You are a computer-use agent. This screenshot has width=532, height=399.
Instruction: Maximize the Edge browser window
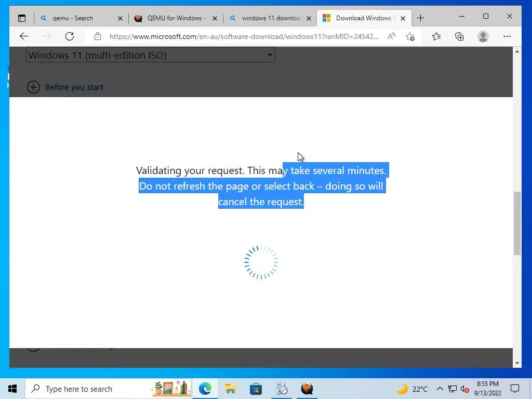(486, 16)
